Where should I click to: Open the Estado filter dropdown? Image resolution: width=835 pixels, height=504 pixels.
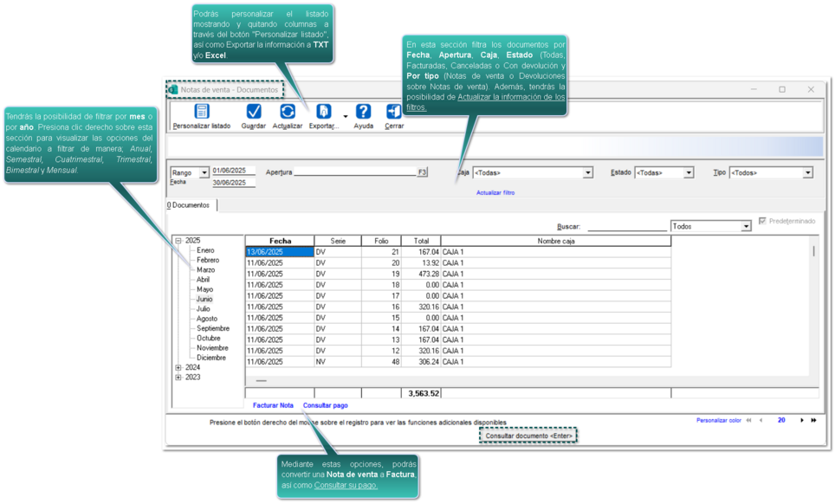point(689,173)
